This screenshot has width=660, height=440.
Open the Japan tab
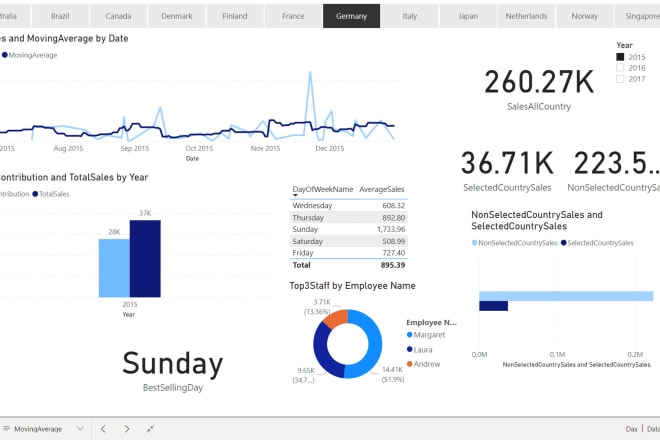pyautogui.click(x=468, y=16)
